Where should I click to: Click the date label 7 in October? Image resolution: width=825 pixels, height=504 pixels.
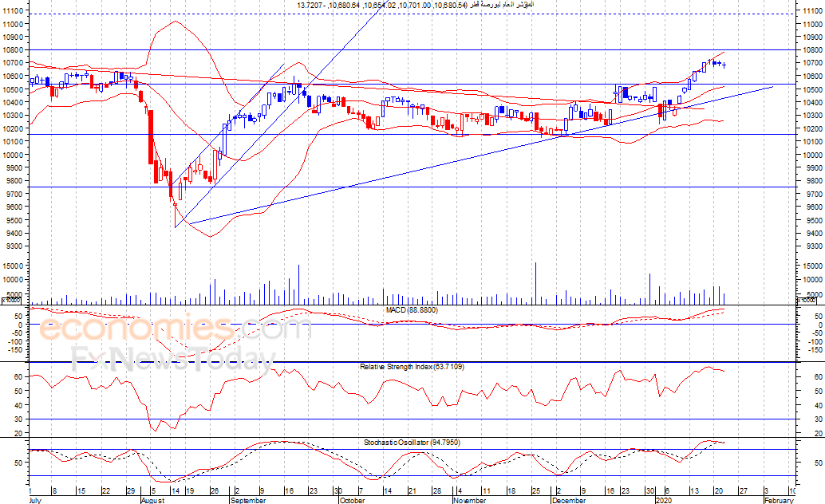[360, 491]
